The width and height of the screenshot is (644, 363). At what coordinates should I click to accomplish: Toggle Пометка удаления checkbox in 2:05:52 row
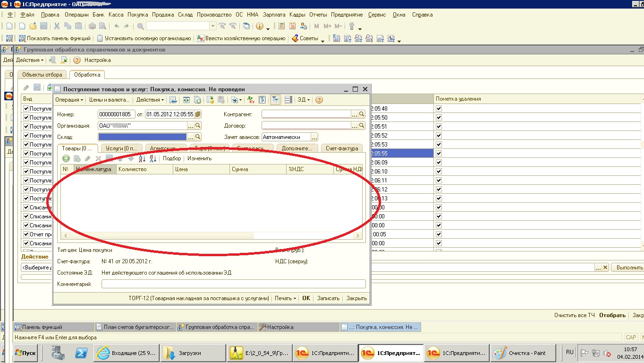point(439,135)
